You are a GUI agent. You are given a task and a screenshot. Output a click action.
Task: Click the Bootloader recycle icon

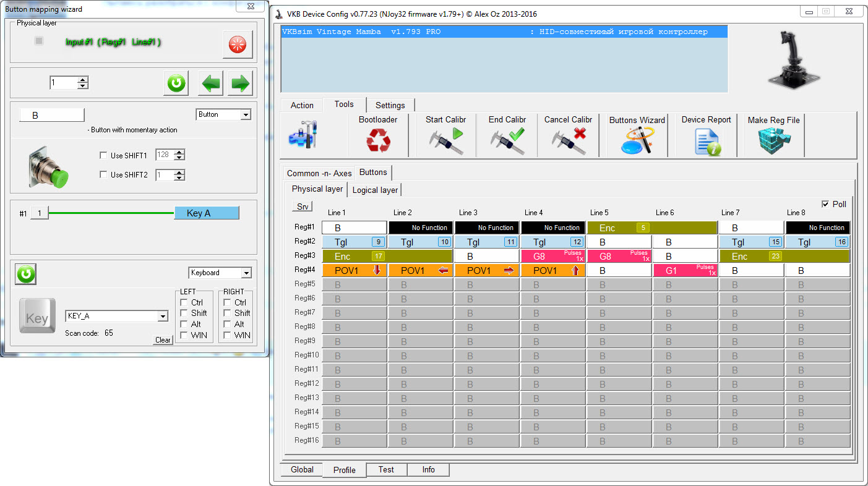(378, 140)
